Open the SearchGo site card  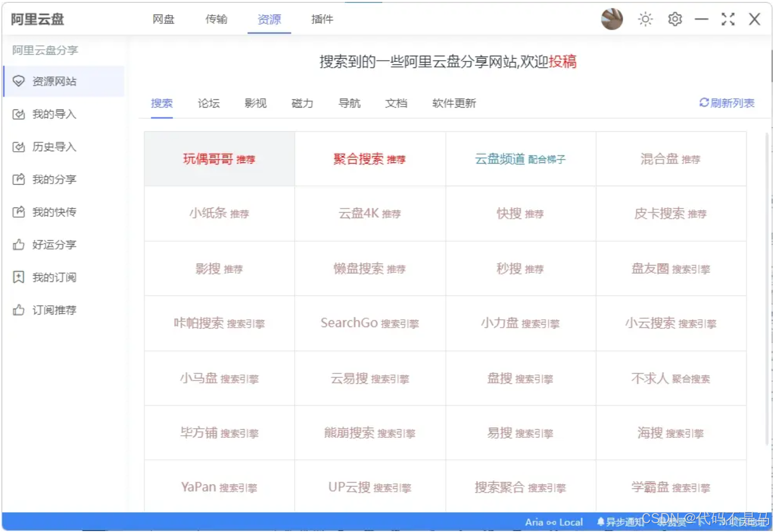[370, 323]
